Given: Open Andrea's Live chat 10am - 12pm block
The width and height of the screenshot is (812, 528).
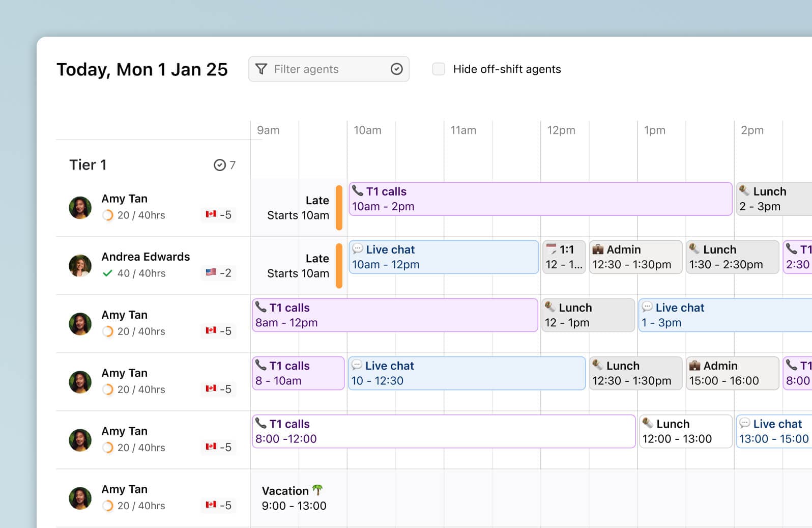Looking at the screenshot, I should (443, 257).
